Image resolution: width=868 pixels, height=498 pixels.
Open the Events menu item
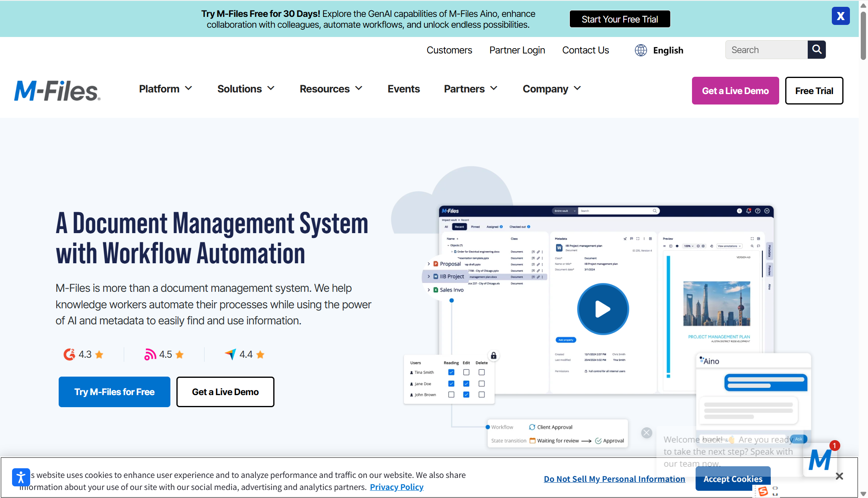coord(403,89)
